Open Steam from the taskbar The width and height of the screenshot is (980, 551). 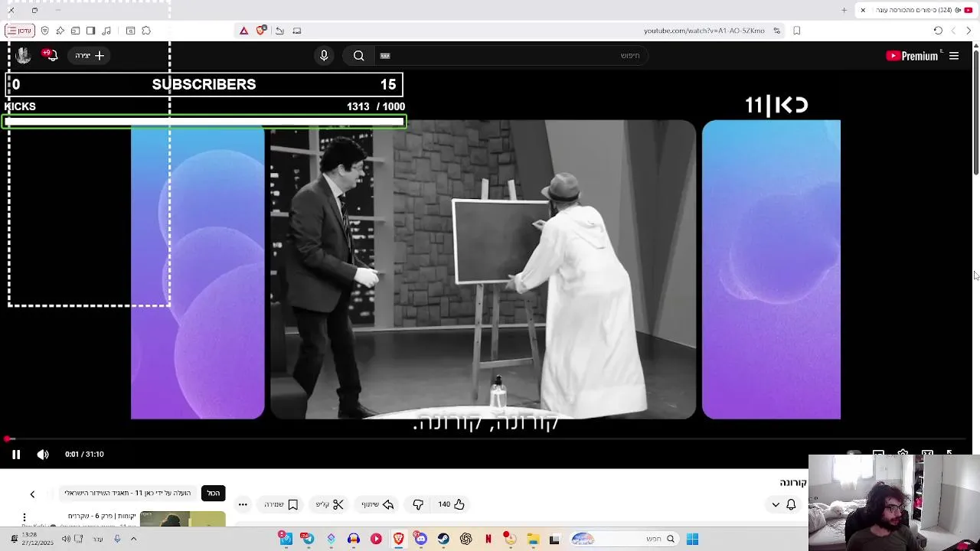443,539
